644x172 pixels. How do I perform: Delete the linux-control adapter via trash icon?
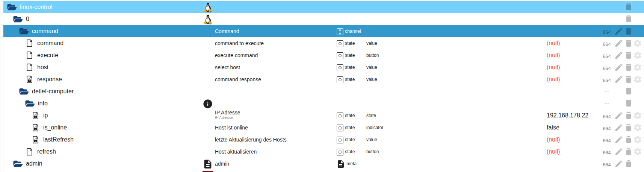click(x=628, y=7)
